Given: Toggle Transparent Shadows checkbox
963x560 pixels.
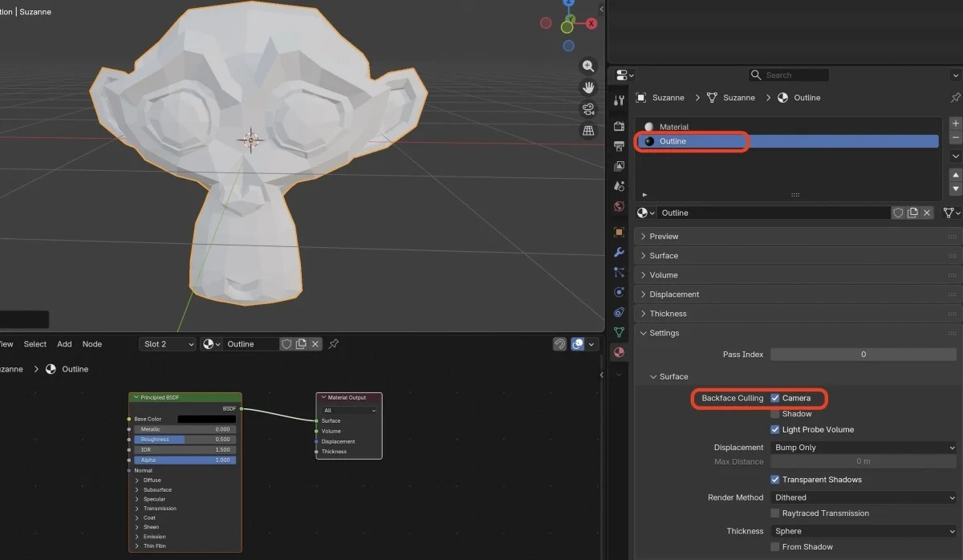Looking at the screenshot, I should pyautogui.click(x=775, y=480).
